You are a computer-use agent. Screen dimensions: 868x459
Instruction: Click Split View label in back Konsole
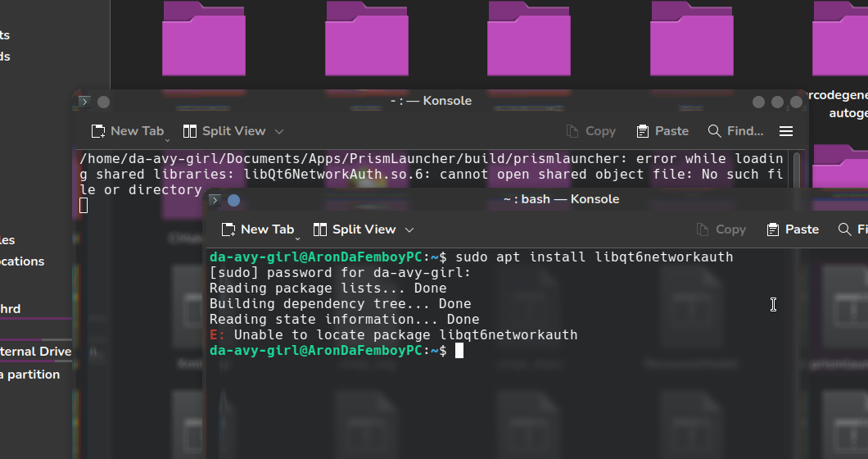pos(233,131)
